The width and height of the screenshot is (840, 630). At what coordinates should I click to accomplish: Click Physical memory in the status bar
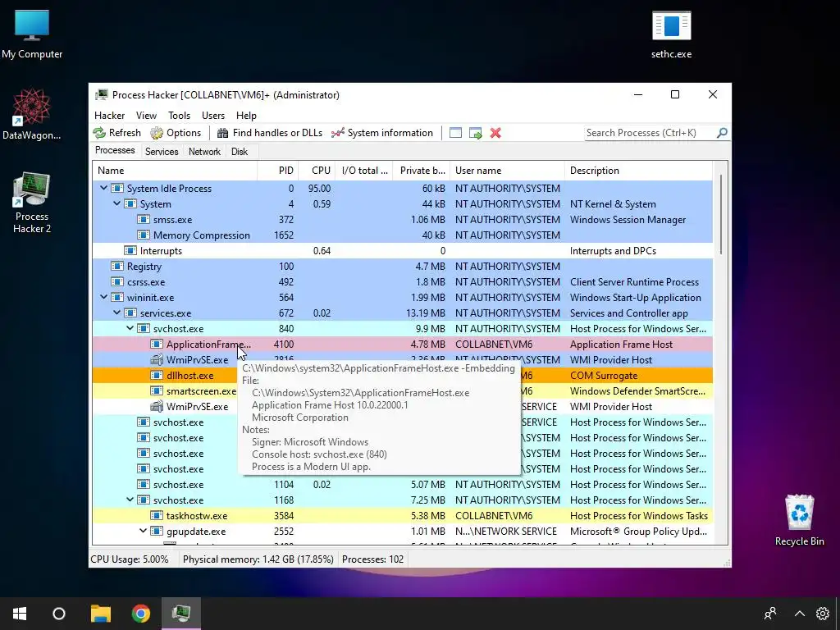(x=258, y=559)
